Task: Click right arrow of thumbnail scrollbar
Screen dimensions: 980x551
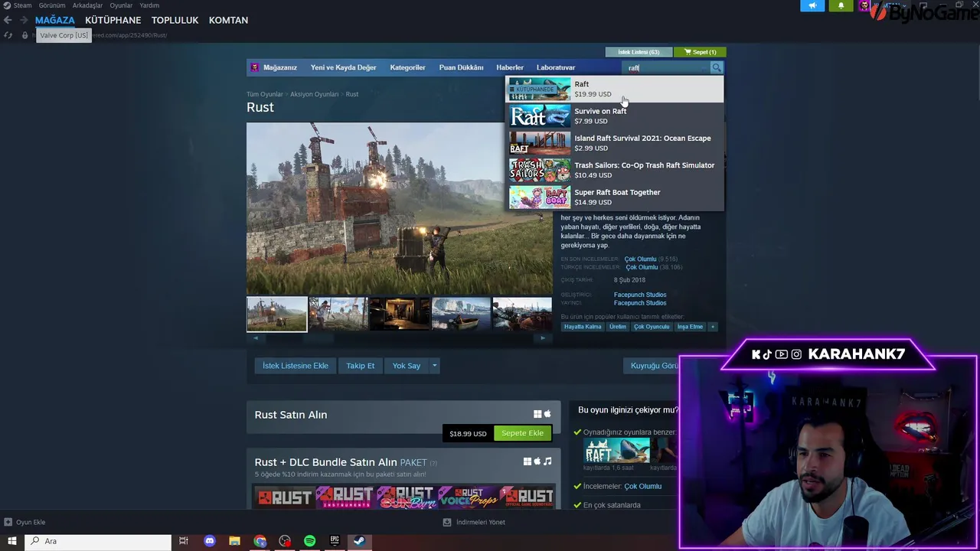Action: tap(543, 337)
